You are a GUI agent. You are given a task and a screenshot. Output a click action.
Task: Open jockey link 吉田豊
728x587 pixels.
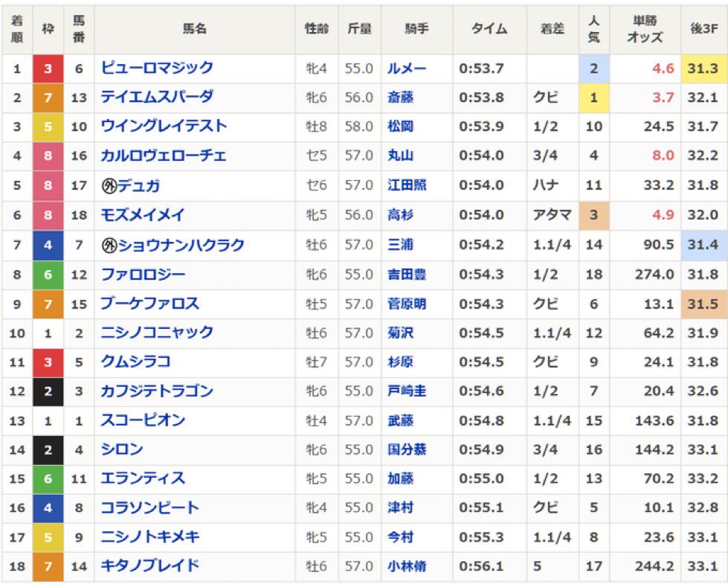coord(407,275)
